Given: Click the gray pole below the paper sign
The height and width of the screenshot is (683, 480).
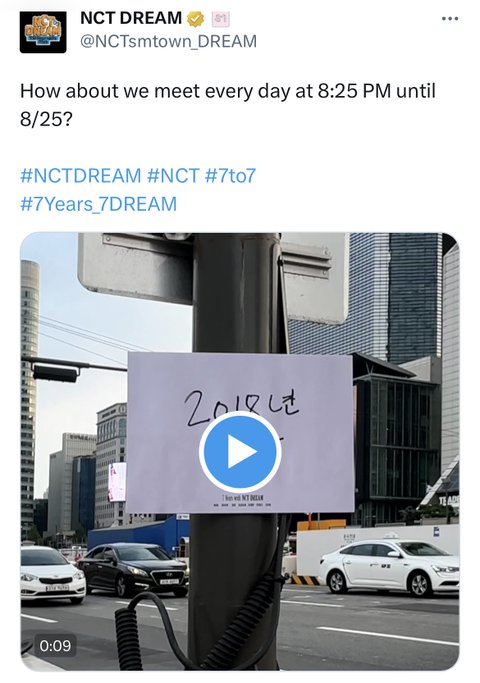Looking at the screenshot, I should pos(233,590).
